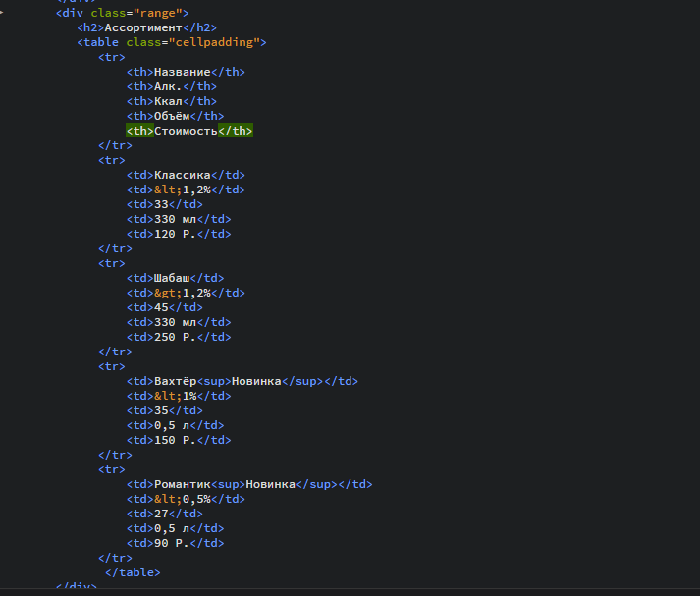Click the td &lt;1% line
This screenshot has width=700, height=596.
179,396
